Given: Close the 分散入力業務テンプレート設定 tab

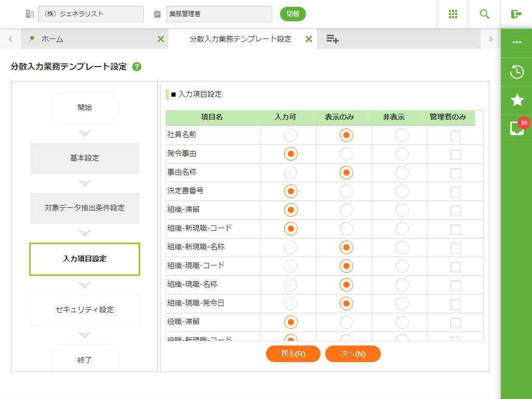Looking at the screenshot, I should click(309, 39).
